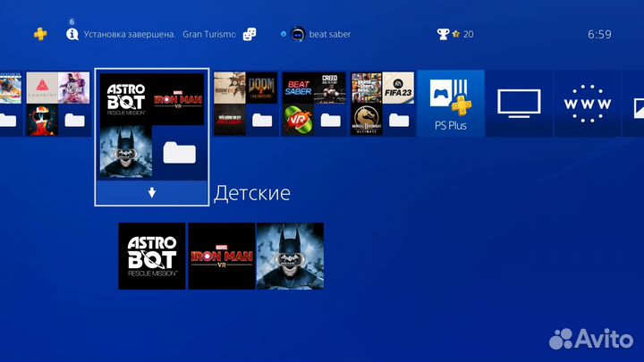The height and width of the screenshot is (362, 644).
Task: Open the notifications info icon
Action: click(72, 34)
